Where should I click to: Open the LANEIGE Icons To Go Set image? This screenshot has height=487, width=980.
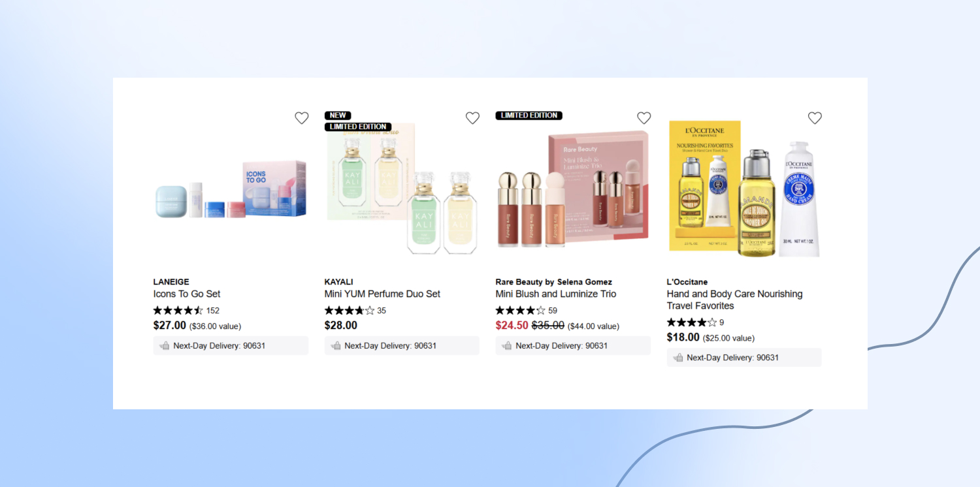(231, 190)
